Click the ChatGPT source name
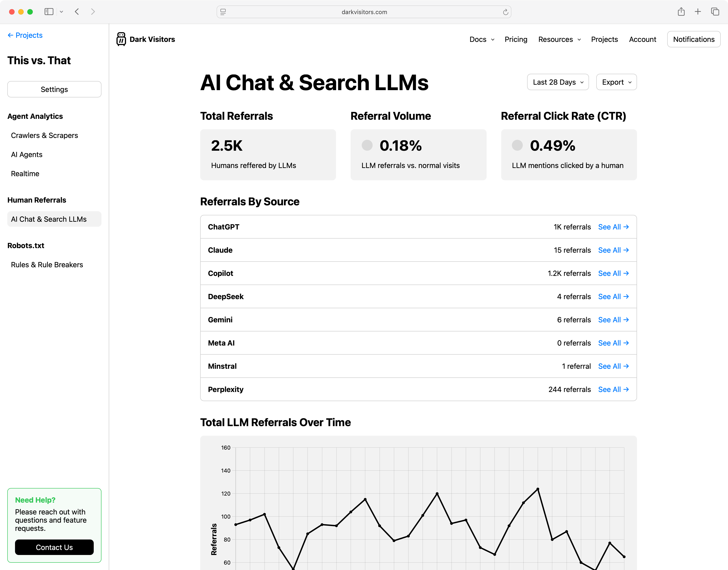Screen dimensions: 728x570 (223, 227)
